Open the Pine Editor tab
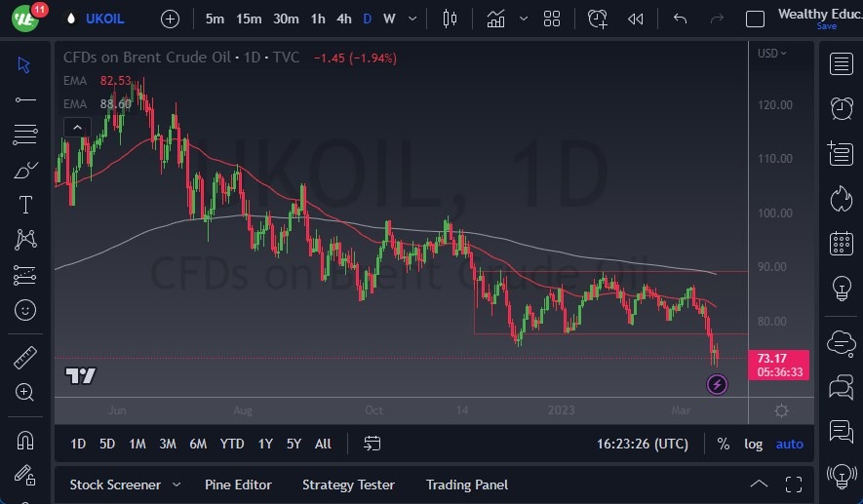863x504 pixels. 238,485
